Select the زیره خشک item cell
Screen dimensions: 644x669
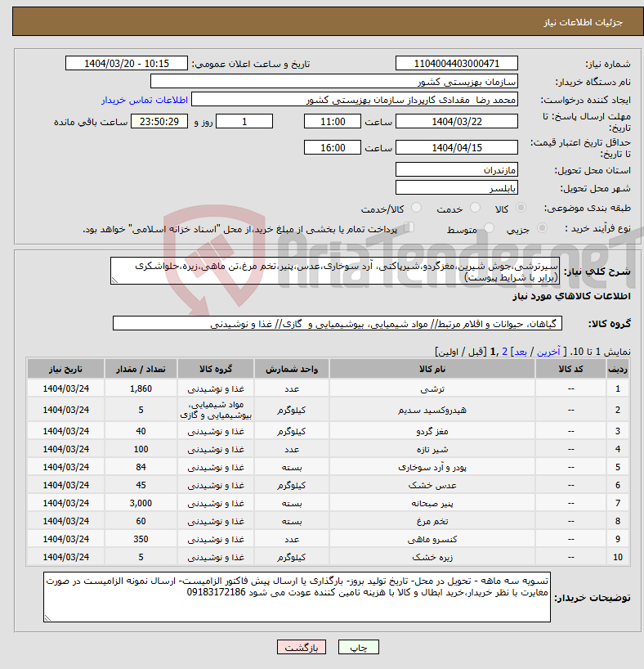[x=432, y=557]
